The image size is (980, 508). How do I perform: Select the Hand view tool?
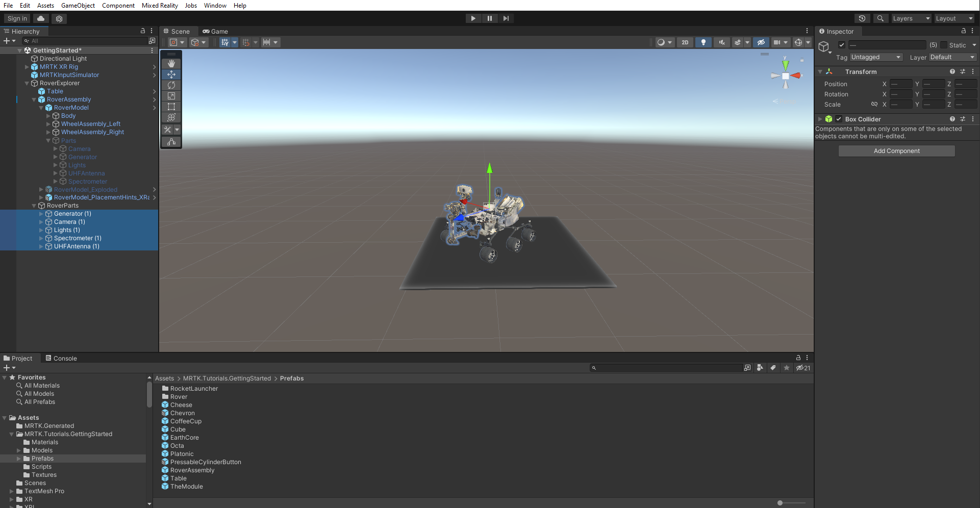[x=171, y=64]
